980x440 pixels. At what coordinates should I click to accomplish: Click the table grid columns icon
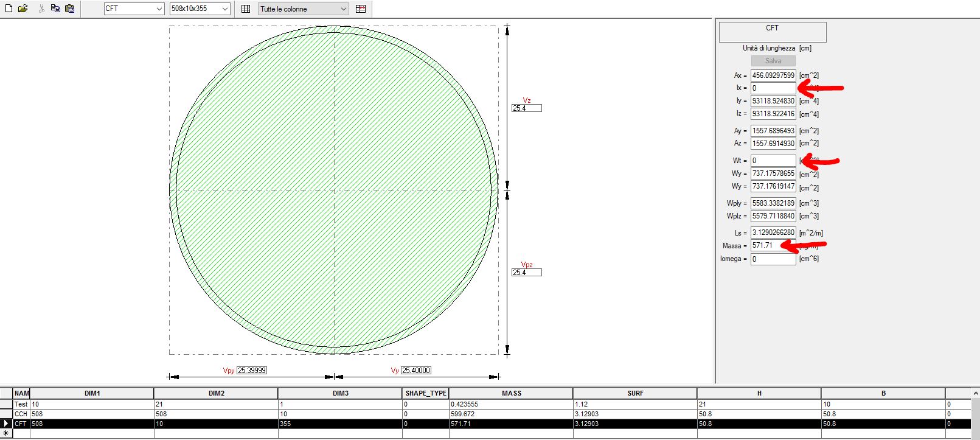[x=246, y=9]
